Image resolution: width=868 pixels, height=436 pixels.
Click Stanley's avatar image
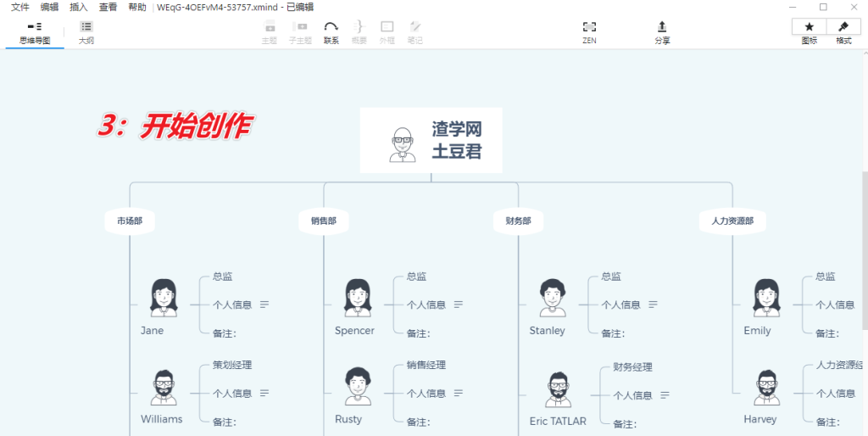click(x=553, y=298)
